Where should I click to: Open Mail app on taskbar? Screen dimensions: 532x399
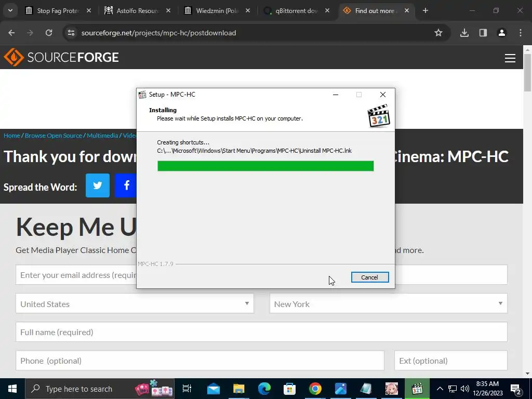click(214, 389)
